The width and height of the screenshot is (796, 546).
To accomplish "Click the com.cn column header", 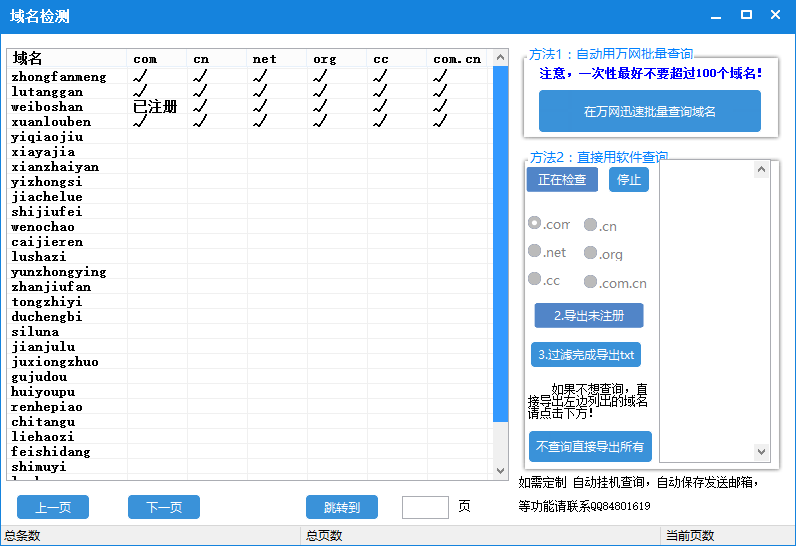I will [456, 58].
